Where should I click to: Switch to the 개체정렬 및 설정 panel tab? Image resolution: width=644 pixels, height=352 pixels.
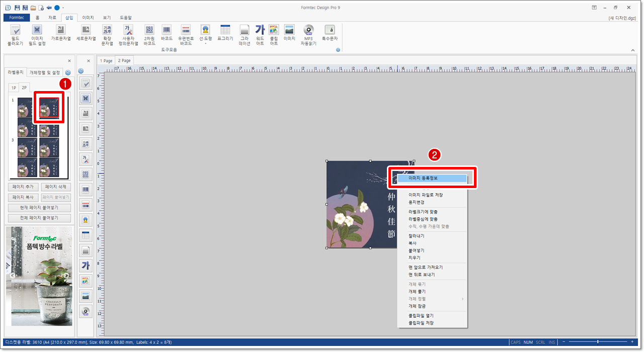(x=45, y=72)
